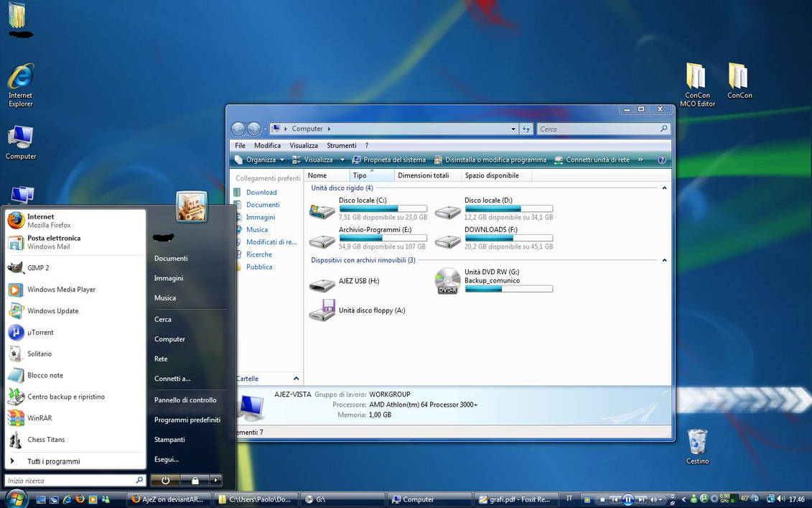Launch Internet Explorer from quick launch bar
This screenshot has height=508, width=812.
67,499
